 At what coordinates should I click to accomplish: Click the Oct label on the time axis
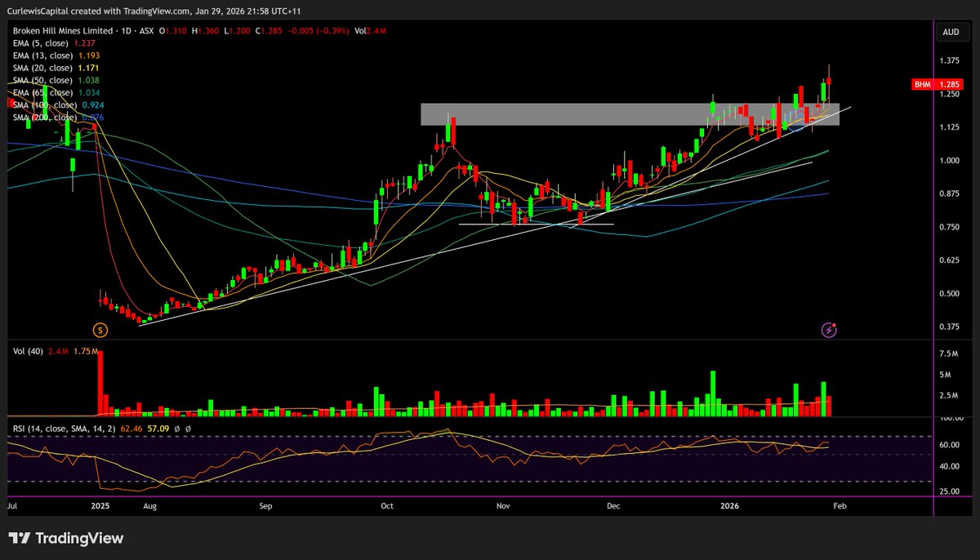(387, 506)
